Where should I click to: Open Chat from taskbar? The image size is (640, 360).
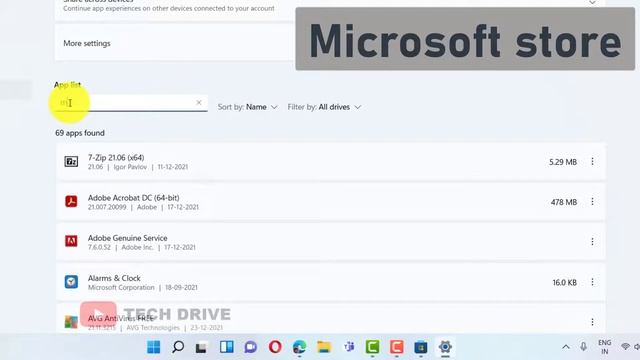click(251, 347)
